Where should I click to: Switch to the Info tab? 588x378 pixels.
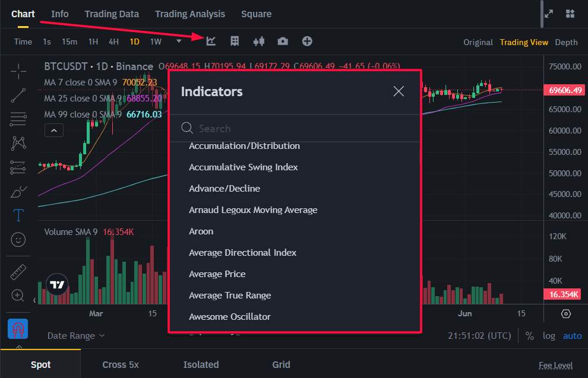click(59, 14)
